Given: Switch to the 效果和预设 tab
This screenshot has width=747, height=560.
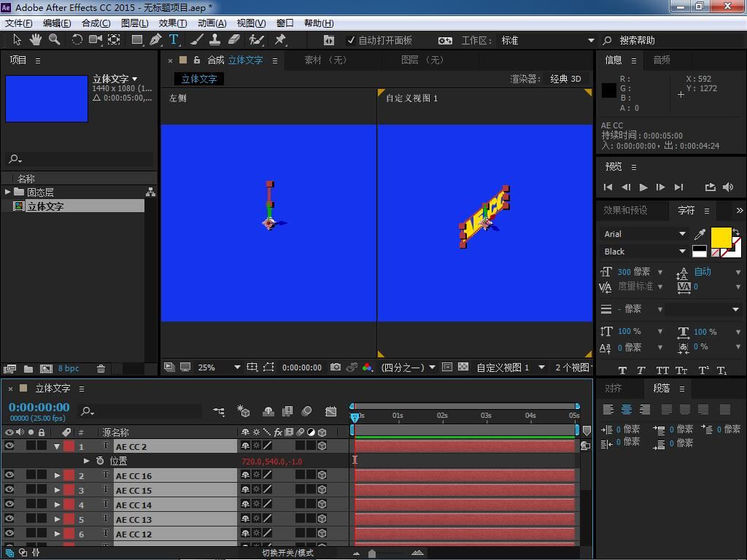Looking at the screenshot, I should coord(625,210).
